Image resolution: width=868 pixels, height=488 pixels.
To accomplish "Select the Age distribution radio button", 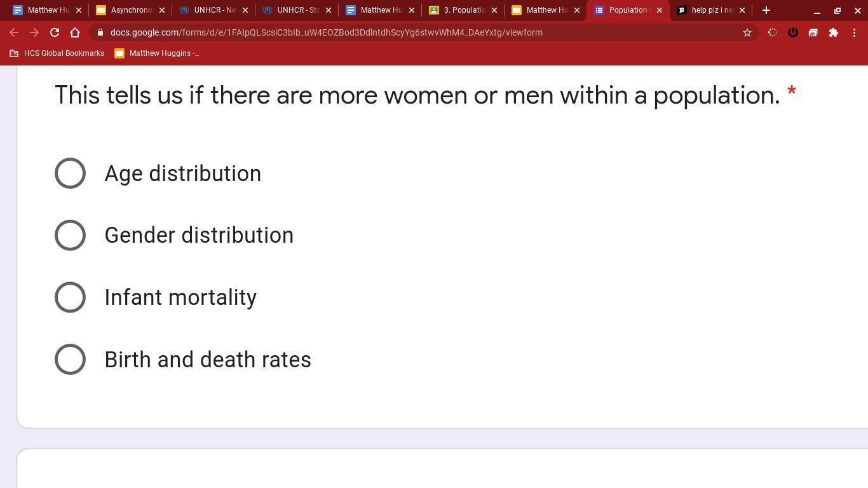I will pos(70,173).
